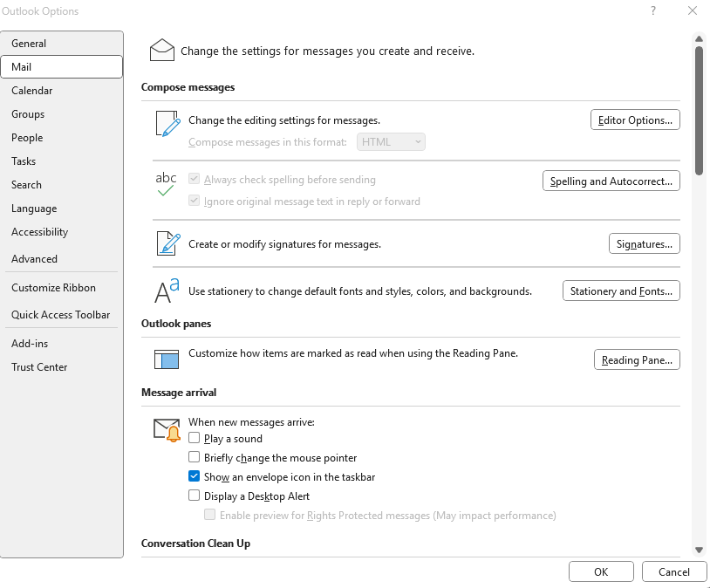
Task: Toggle Enable preview for Rights Protected messages
Action: (209, 514)
